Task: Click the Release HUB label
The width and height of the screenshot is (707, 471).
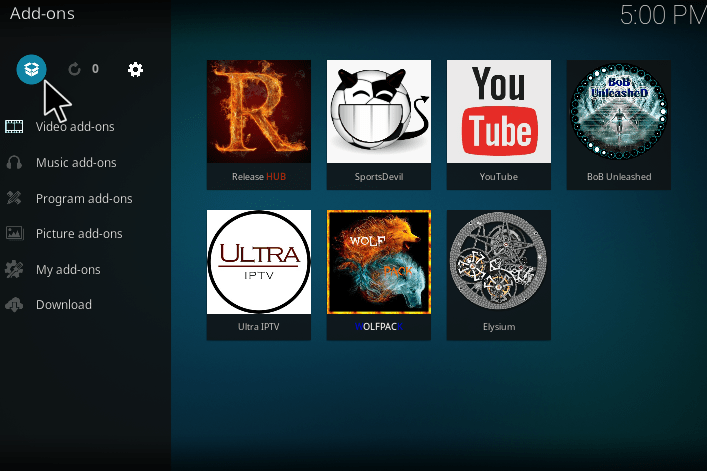Action: point(259,177)
